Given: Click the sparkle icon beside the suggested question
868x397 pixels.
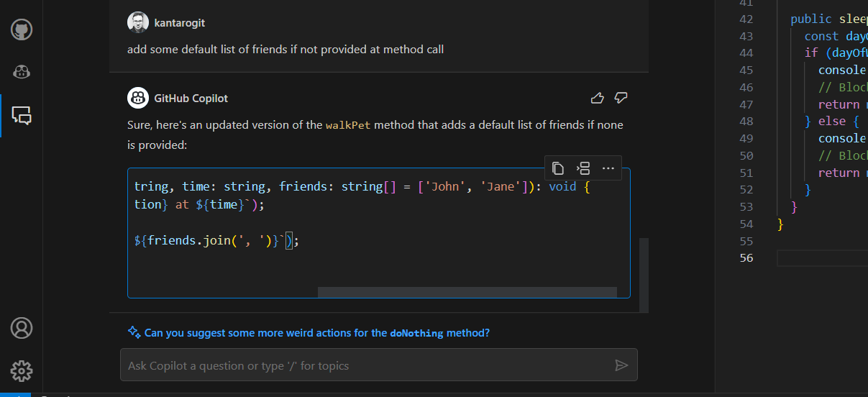Looking at the screenshot, I should (x=134, y=332).
